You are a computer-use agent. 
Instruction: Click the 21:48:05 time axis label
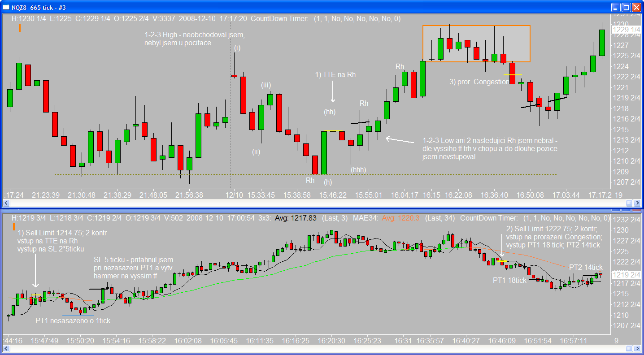[153, 195]
